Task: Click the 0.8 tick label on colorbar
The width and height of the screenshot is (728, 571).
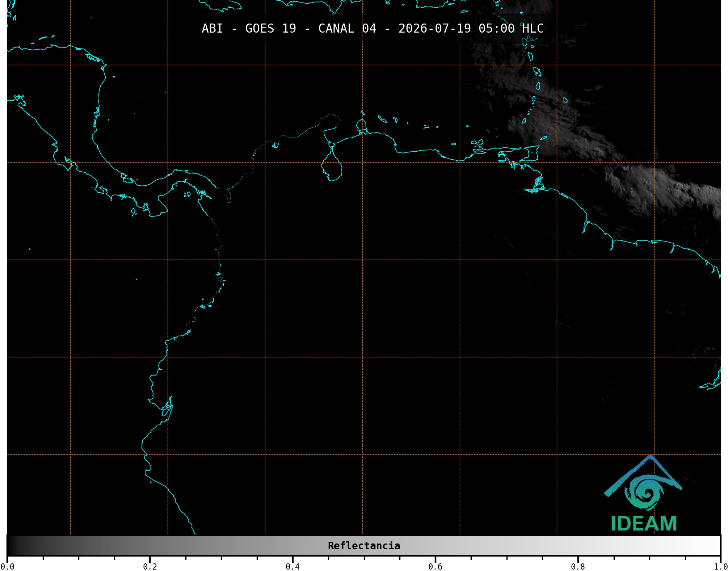Action: [578, 567]
